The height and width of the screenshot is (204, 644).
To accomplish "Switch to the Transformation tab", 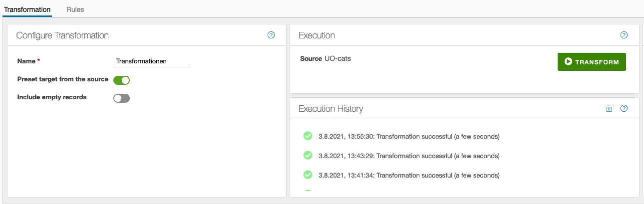I will pos(27,9).
